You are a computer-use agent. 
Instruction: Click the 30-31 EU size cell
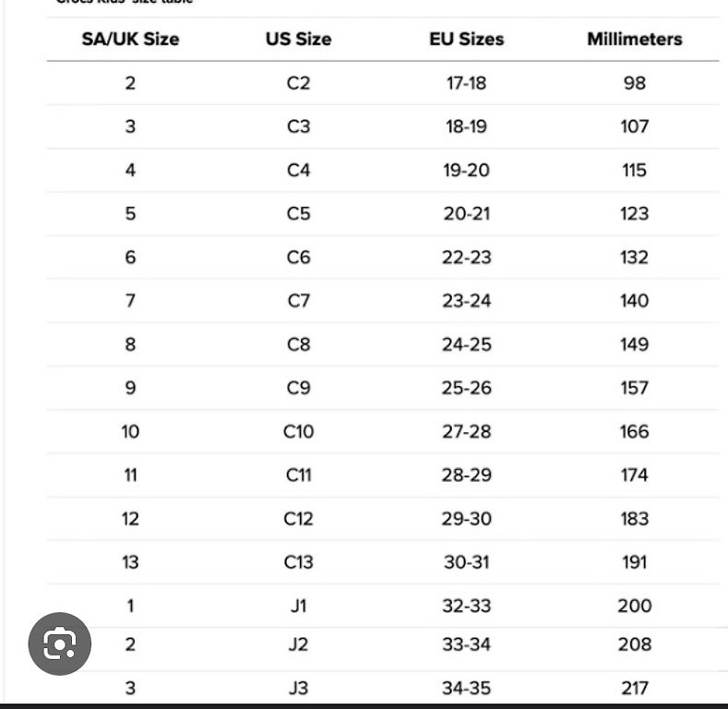pos(467,562)
